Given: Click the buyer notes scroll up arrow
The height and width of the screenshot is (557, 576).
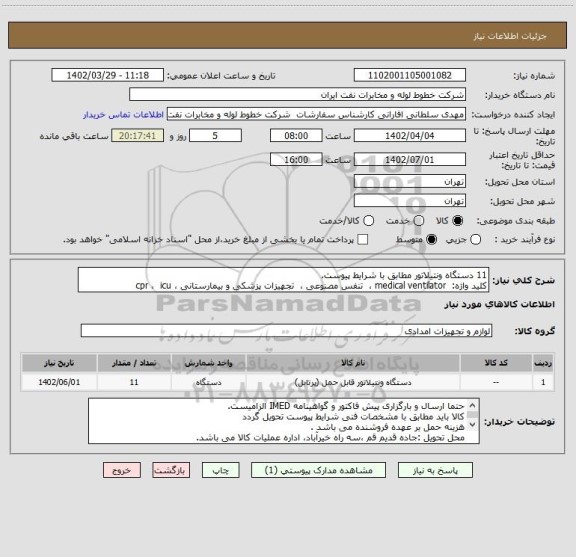Looking at the screenshot, I should pos(472,406).
